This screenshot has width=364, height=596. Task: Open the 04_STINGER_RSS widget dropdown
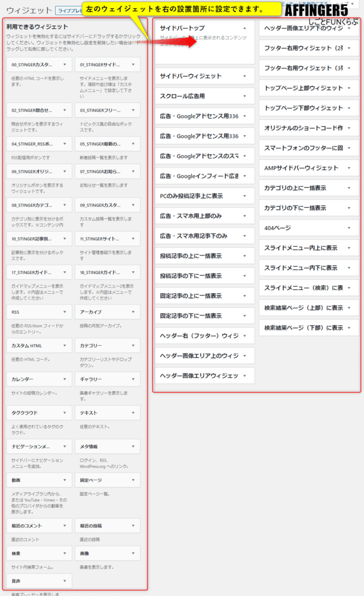(65, 144)
